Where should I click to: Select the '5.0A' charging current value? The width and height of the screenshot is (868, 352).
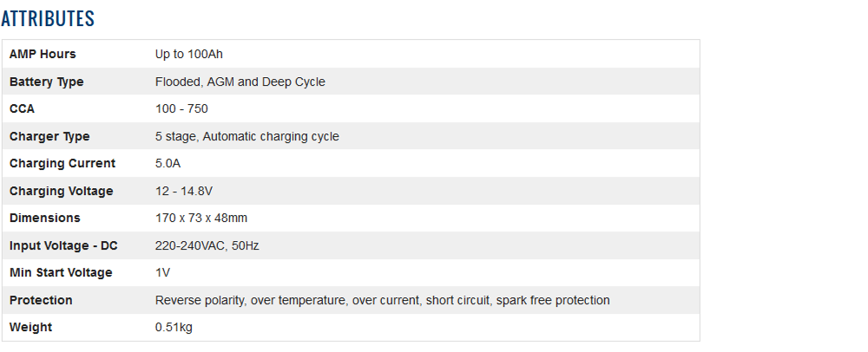click(168, 163)
